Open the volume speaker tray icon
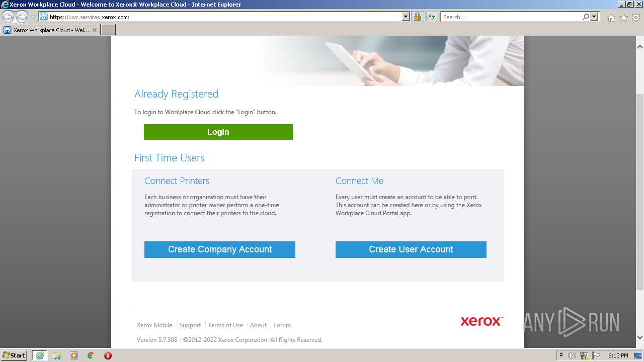 click(x=572, y=355)
